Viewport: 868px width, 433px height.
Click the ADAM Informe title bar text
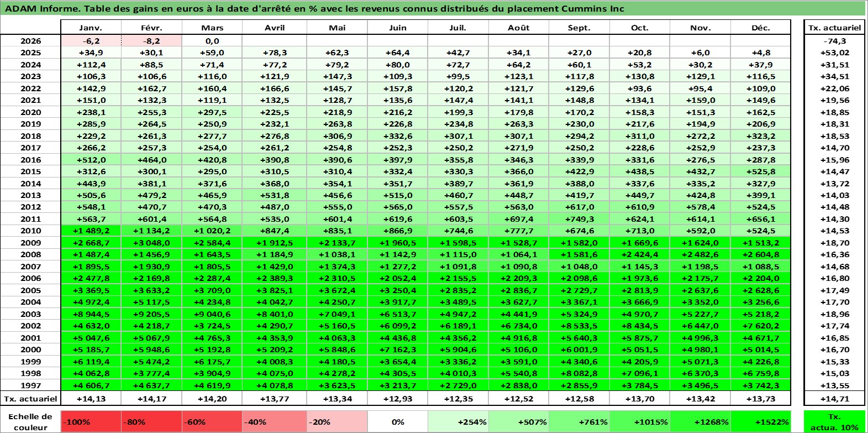pos(315,8)
